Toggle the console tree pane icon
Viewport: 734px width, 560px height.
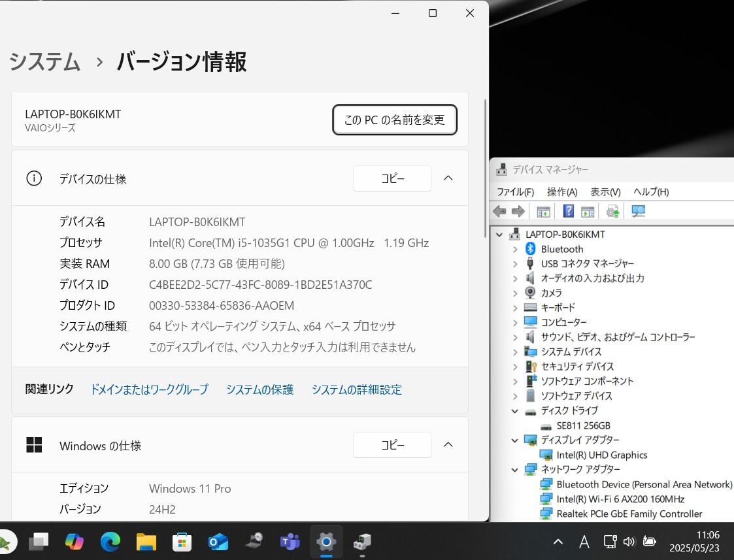(x=543, y=212)
